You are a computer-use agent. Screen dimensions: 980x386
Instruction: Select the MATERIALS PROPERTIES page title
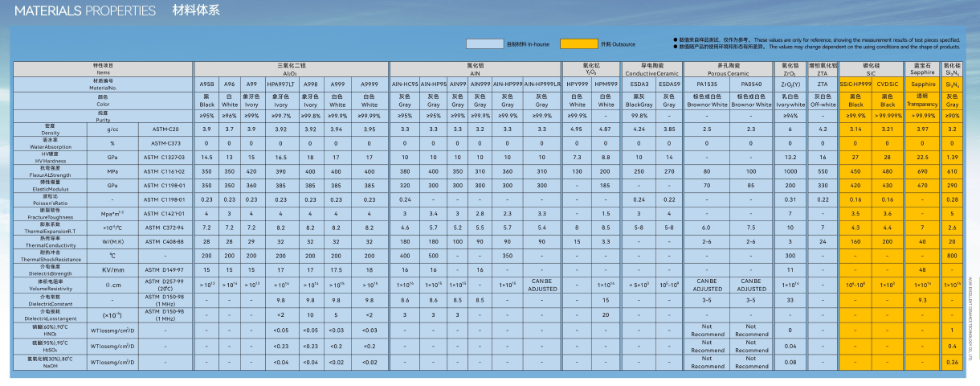(x=85, y=11)
